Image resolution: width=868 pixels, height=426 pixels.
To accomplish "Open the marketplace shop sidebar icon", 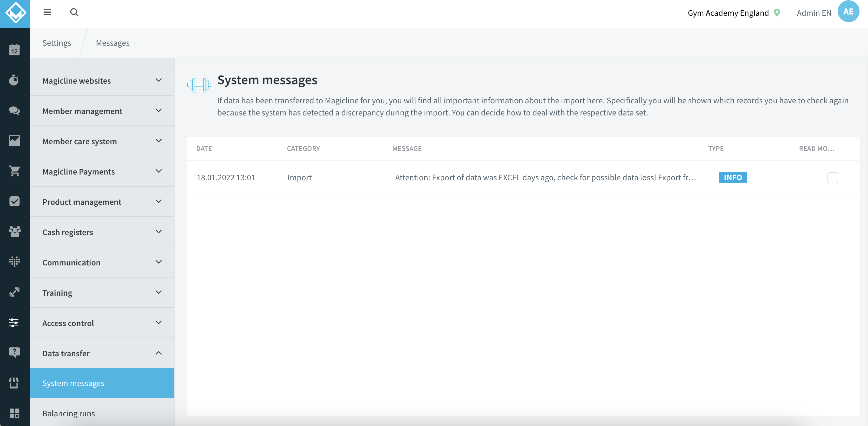I will point(14,383).
